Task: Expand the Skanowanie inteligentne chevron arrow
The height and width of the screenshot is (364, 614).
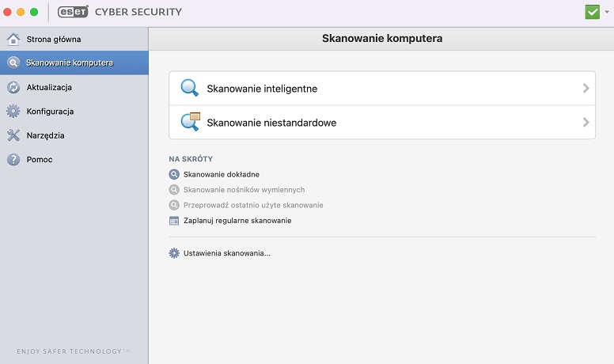Action: click(x=586, y=89)
